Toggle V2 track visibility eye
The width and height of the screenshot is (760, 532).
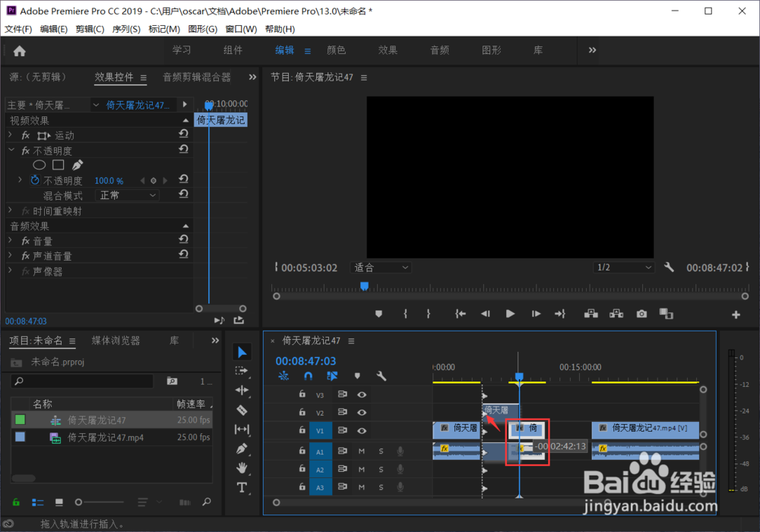point(362,413)
